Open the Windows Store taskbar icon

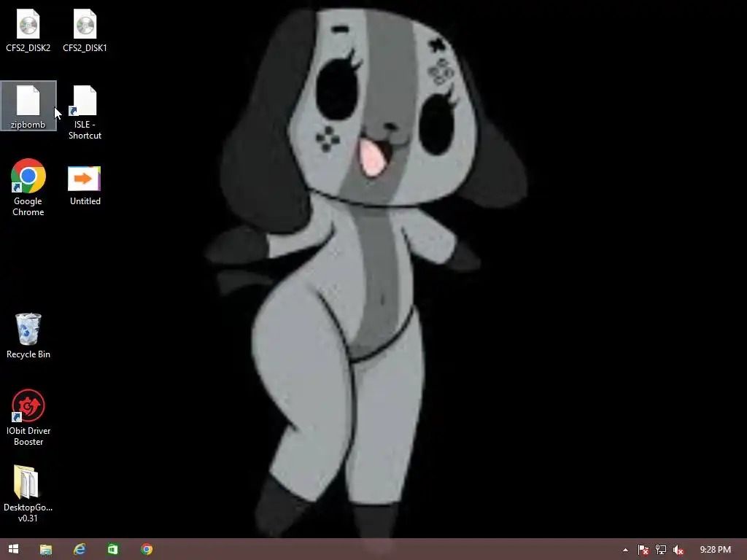(113, 550)
